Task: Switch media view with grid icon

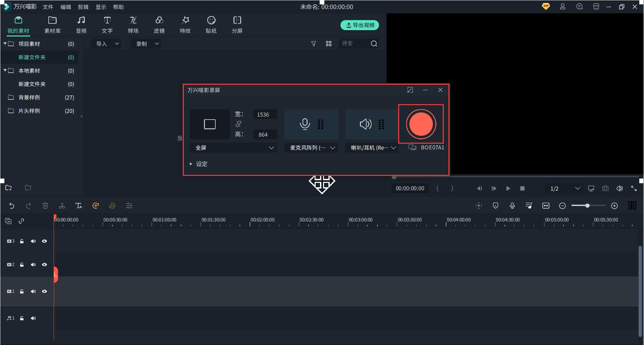Action: click(329, 44)
